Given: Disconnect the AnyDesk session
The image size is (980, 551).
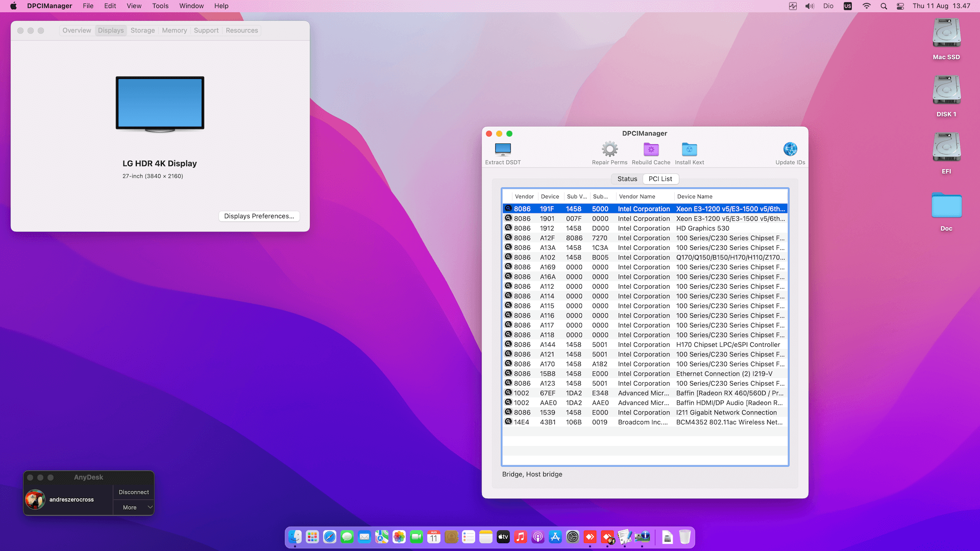Looking at the screenshot, I should coord(134,492).
